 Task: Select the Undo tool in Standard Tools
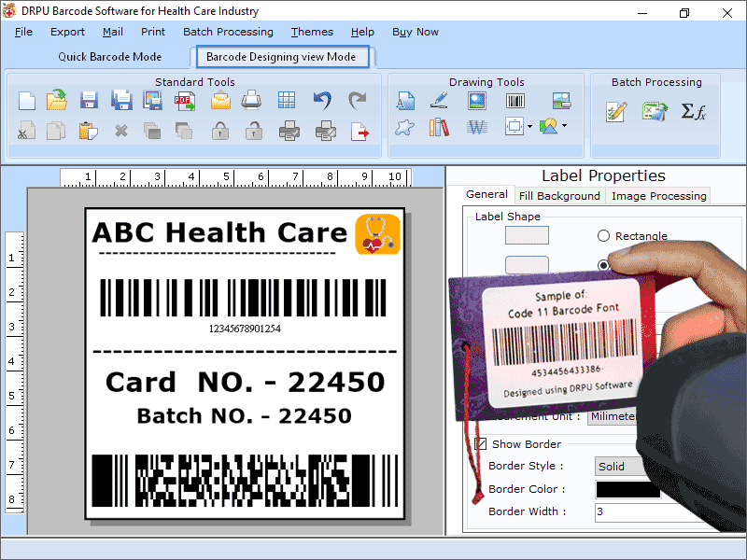pyautogui.click(x=322, y=97)
